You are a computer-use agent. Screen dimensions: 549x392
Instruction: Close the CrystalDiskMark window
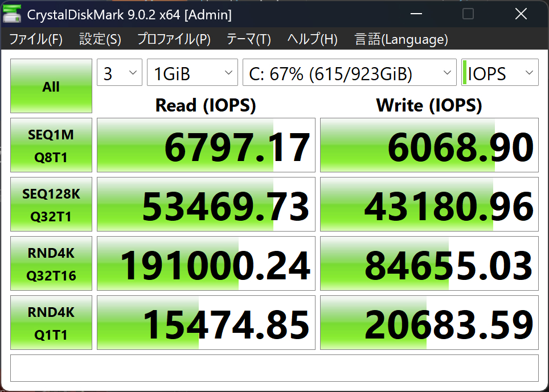pos(521,14)
